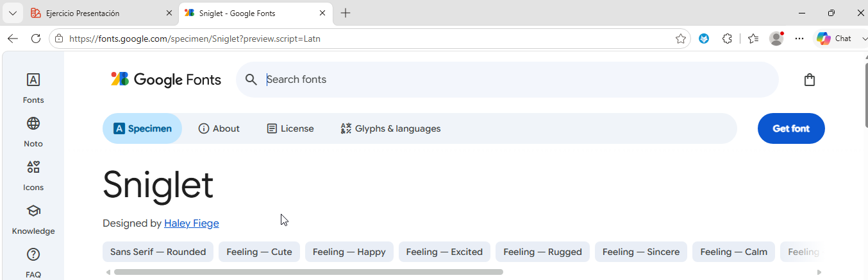Select the Feeling — Excited tag
This screenshot has width=868, height=280.
point(444,252)
